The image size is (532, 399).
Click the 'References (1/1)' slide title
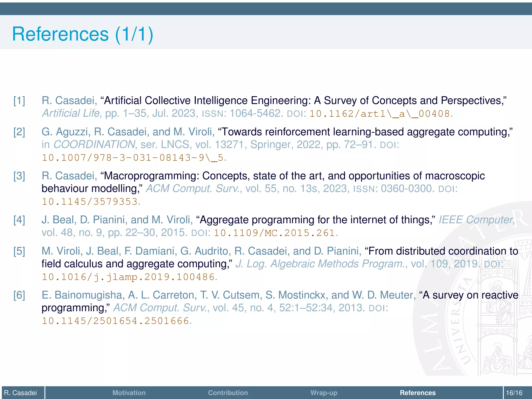point(83,34)
